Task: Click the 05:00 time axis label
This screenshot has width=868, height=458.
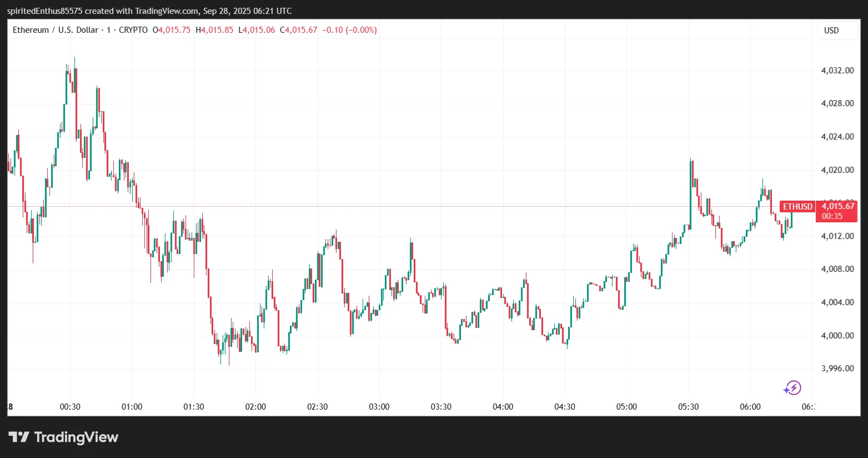Action: [x=626, y=407]
